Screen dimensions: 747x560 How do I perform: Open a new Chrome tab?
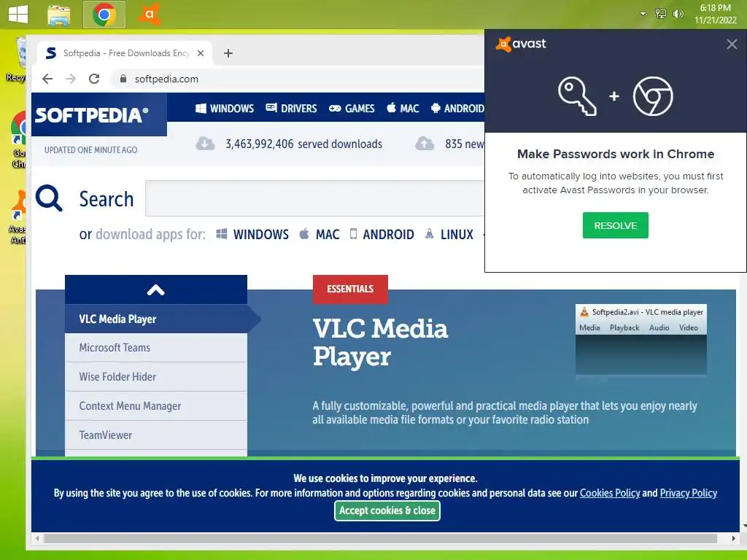coord(228,53)
